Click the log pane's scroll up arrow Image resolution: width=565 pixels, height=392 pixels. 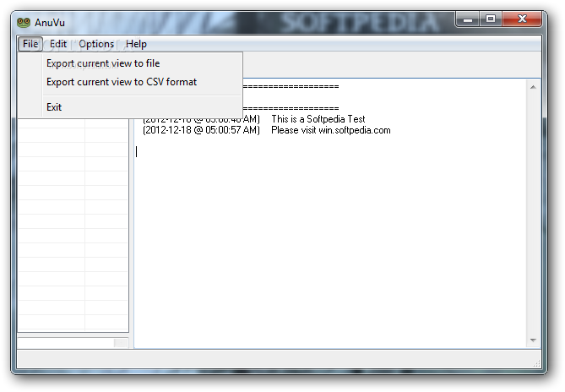533,87
